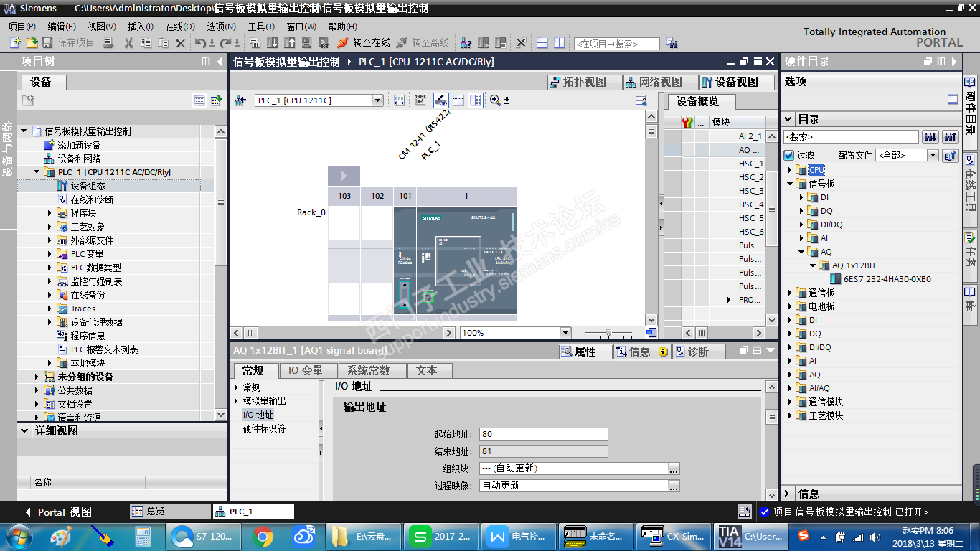This screenshot has width=980, height=551.
Task: Click the Split editor vertically icon
Action: 559,43
